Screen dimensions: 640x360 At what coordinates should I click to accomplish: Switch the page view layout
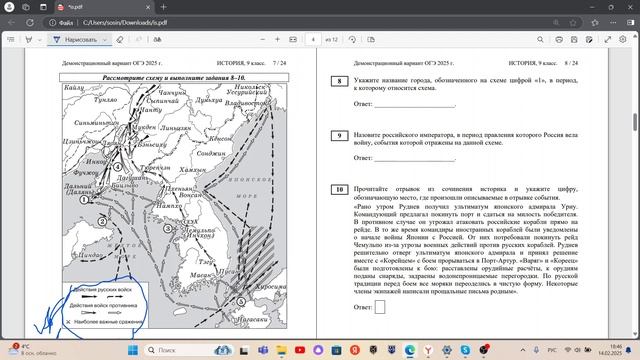tap(371, 40)
